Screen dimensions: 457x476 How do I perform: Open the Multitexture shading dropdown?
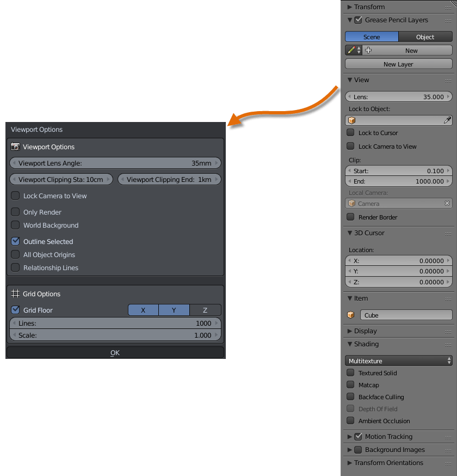coord(398,361)
